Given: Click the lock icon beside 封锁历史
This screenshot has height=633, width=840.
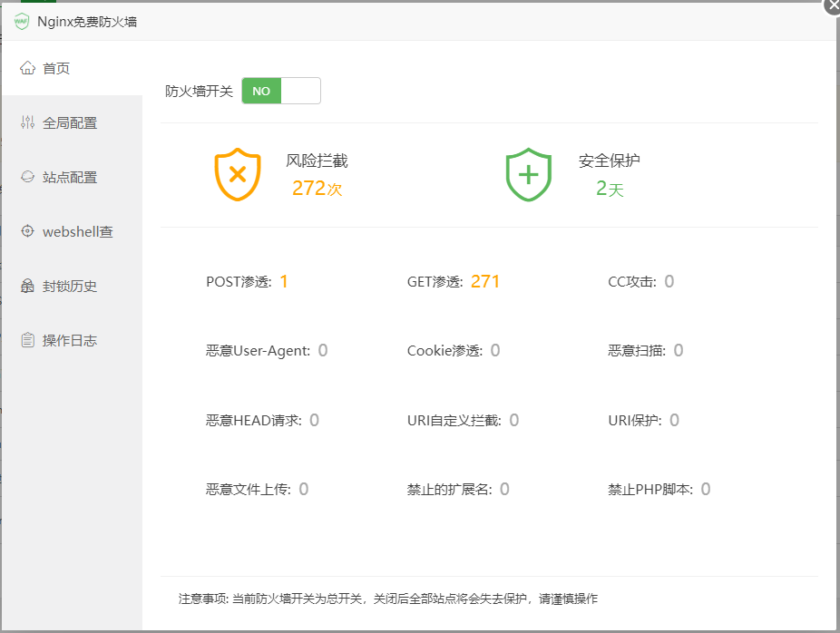Looking at the screenshot, I should pyautogui.click(x=27, y=286).
